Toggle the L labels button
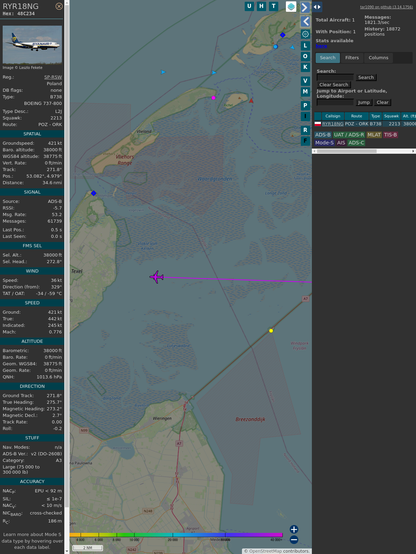The height and width of the screenshot is (554, 416). pyautogui.click(x=305, y=46)
